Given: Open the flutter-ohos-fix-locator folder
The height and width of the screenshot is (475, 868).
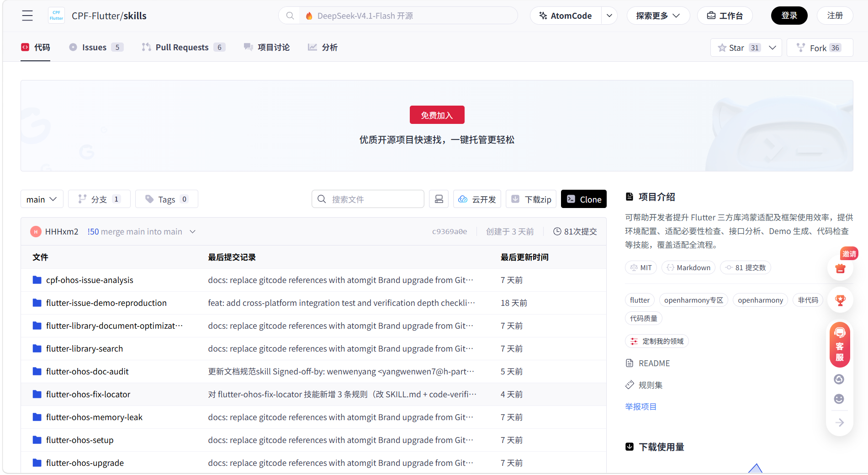Looking at the screenshot, I should [x=88, y=394].
